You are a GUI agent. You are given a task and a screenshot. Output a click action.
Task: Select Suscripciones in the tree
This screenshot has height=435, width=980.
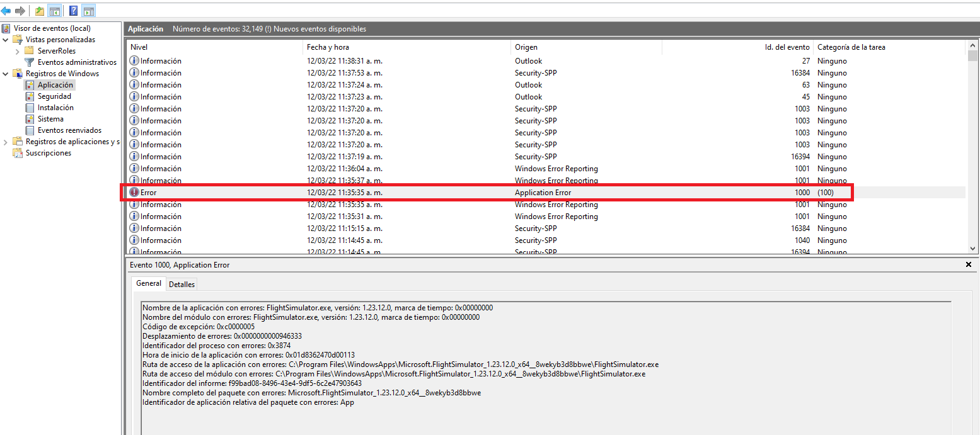point(49,153)
